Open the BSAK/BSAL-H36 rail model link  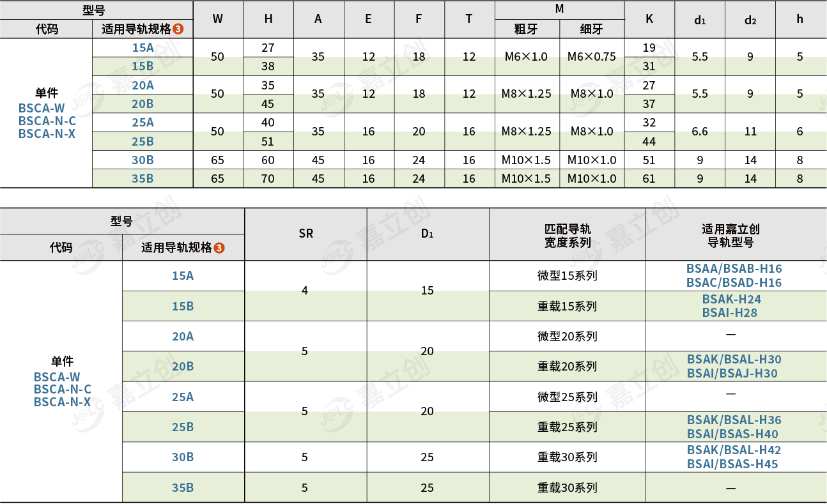coord(734,420)
